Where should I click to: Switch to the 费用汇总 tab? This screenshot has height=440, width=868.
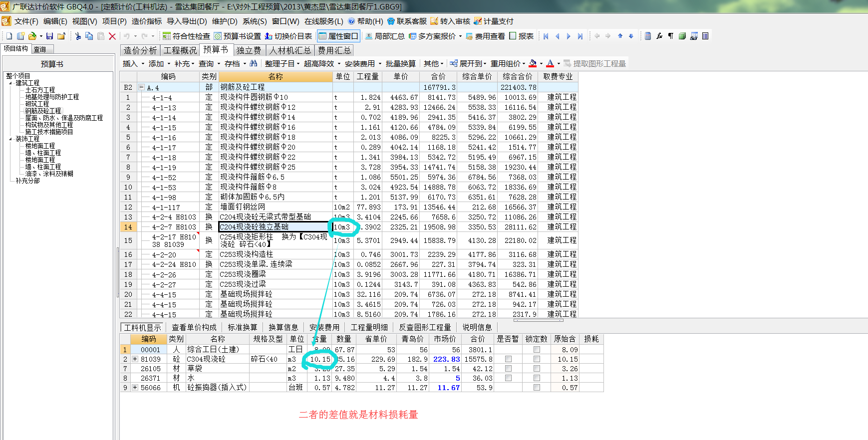pyautogui.click(x=334, y=50)
